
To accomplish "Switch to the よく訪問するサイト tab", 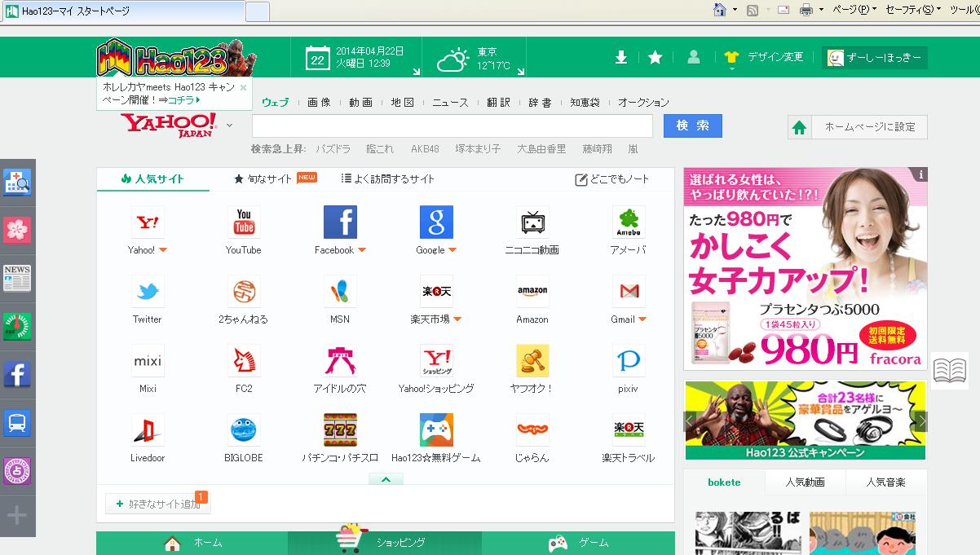I will coord(387,178).
